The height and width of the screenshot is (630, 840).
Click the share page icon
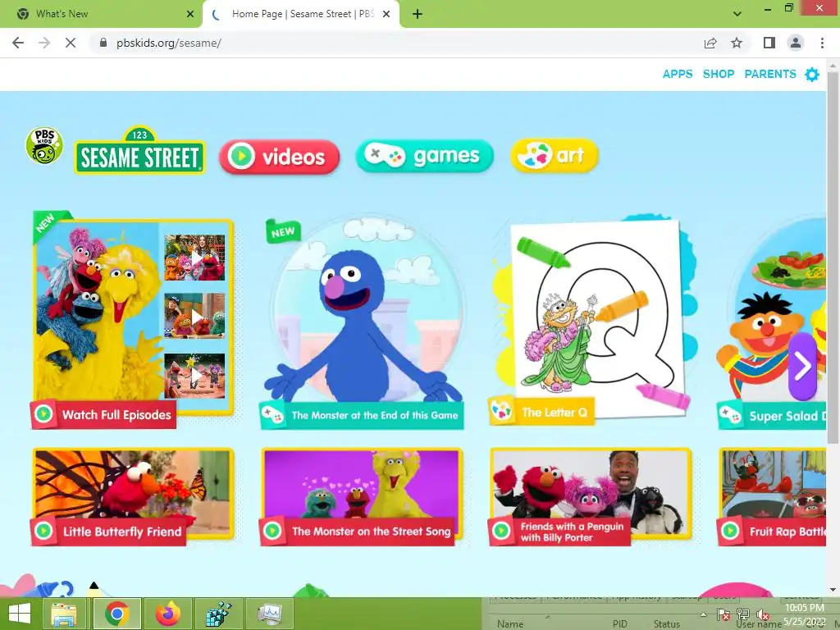[710, 43]
